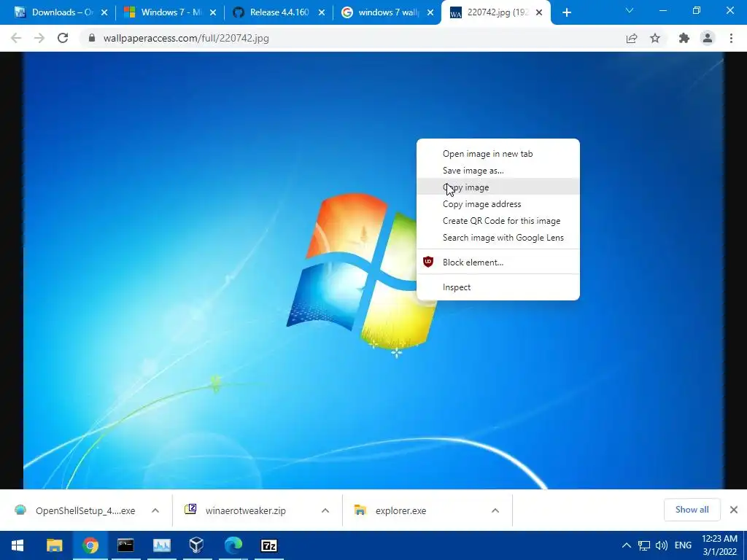Reload the page with the refresh icon
The width and height of the screenshot is (747, 560).
[x=63, y=38]
